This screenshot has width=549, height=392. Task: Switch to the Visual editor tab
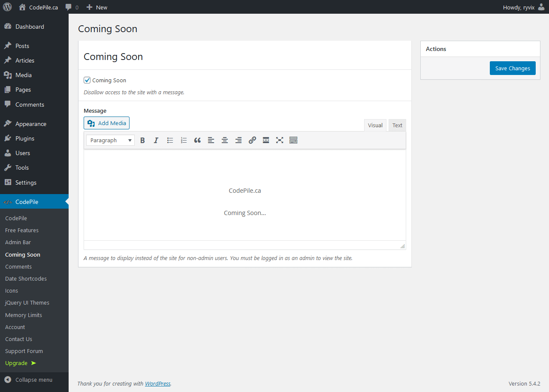point(375,125)
